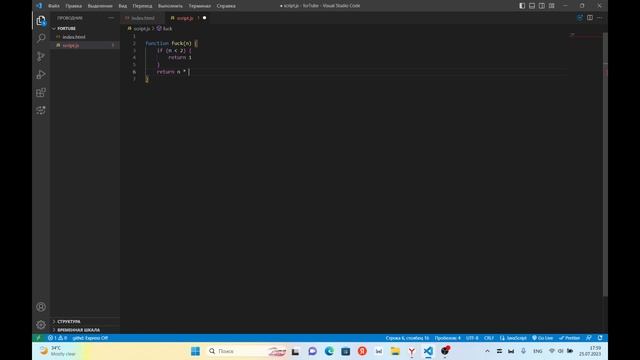Click the Visual Studio Code taskbar icon
Screen dimensions: 640x360
428,351
